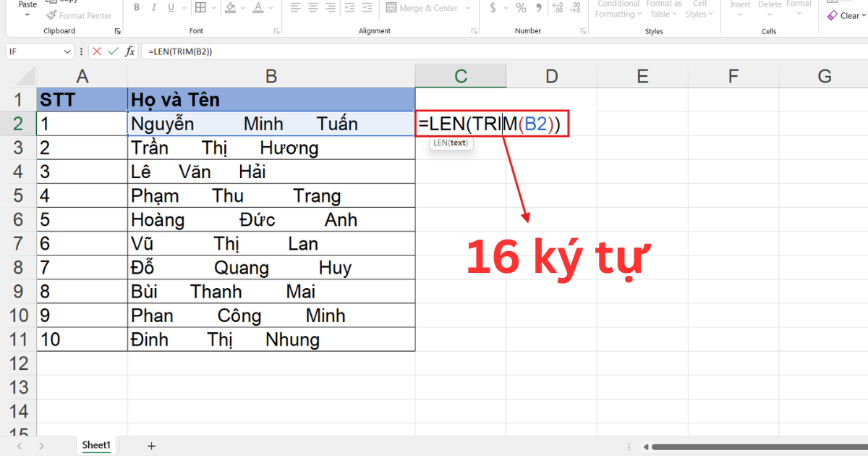Click the Increase Decimal icon
This screenshot has height=456, width=868.
coord(556,8)
